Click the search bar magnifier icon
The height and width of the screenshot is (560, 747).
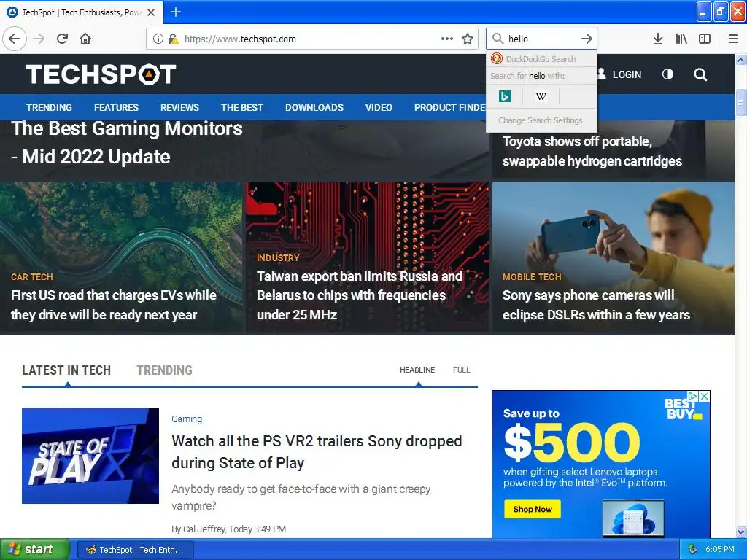tap(498, 39)
